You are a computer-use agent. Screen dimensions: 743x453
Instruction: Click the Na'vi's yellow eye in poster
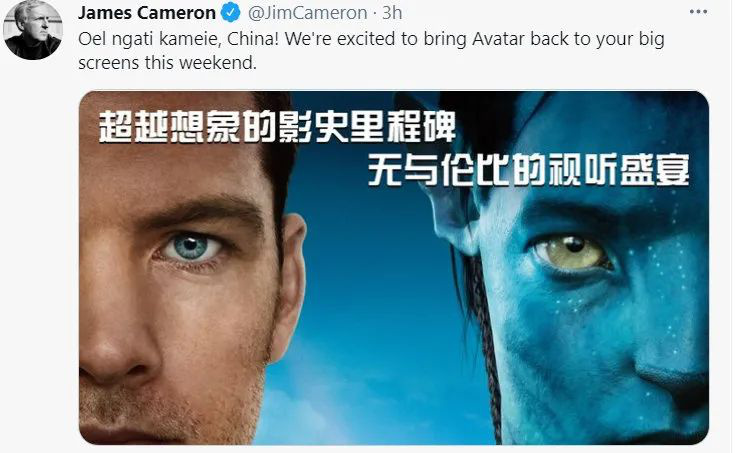point(571,251)
